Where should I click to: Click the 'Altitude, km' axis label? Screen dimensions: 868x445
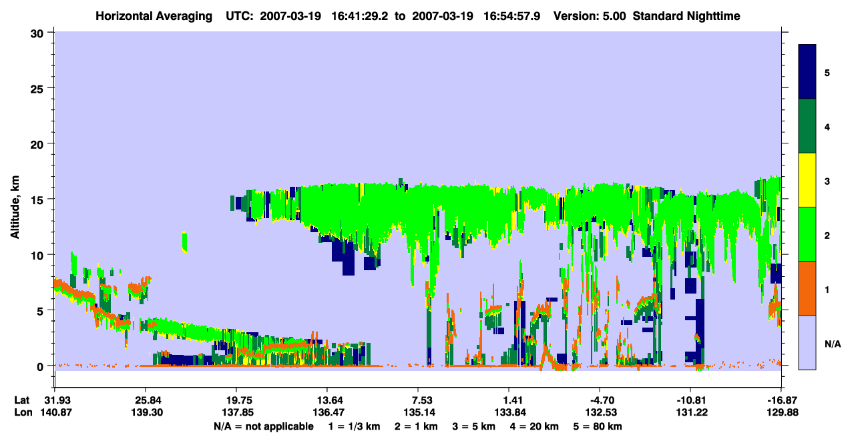point(15,207)
